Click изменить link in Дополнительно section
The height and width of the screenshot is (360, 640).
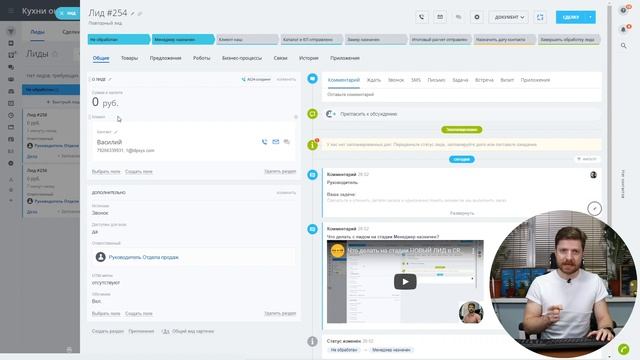coord(286,192)
